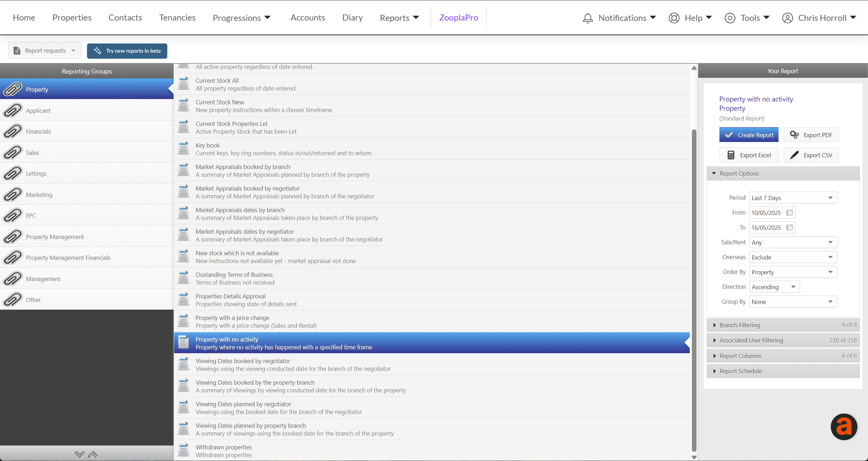Select Current Stock Properties Let report
Viewport: 868px width, 461px height.
pos(432,127)
